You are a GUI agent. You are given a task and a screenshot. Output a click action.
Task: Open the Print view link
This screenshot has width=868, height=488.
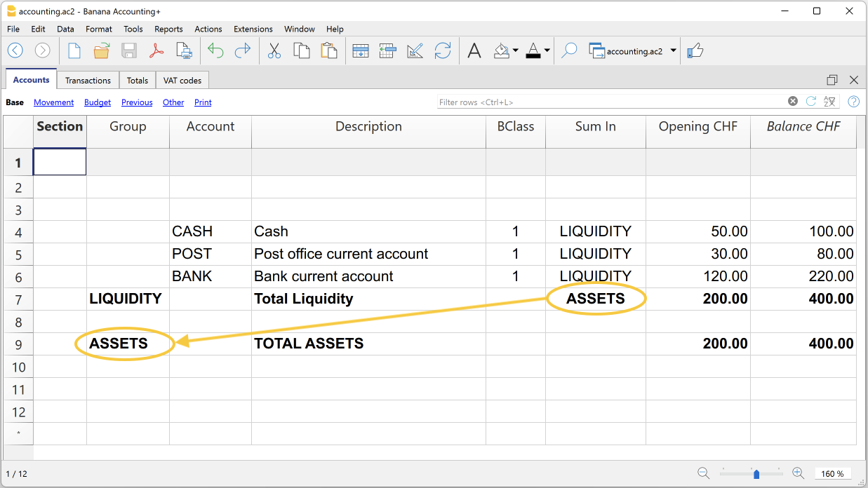(x=203, y=102)
